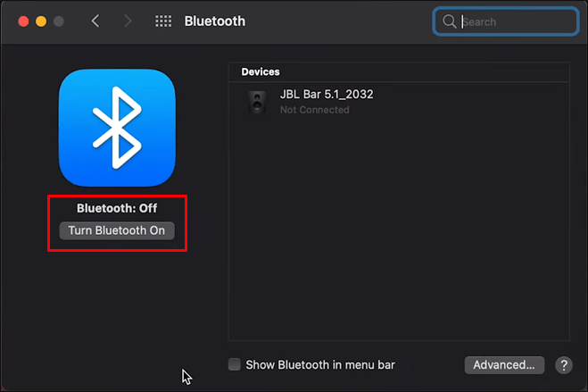Click the Not Connected status text
588x392 pixels.
pyautogui.click(x=315, y=110)
